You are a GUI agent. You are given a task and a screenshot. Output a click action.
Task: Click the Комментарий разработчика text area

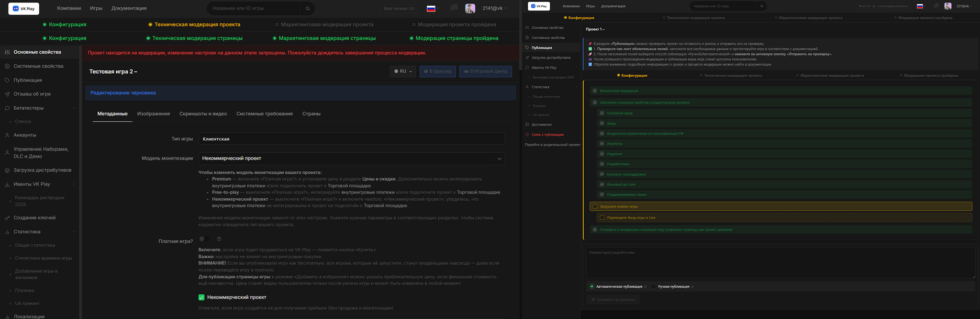780,262
